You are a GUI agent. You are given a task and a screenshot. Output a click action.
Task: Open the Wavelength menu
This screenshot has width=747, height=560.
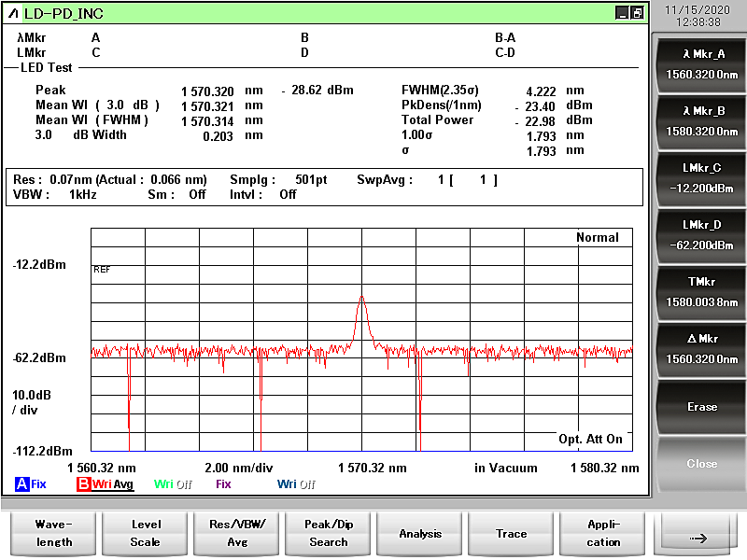click(53, 533)
